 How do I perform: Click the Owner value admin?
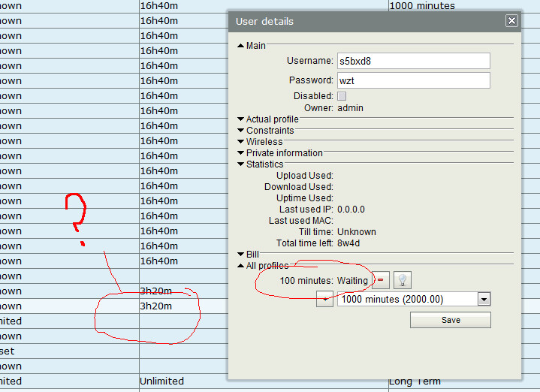click(x=350, y=108)
